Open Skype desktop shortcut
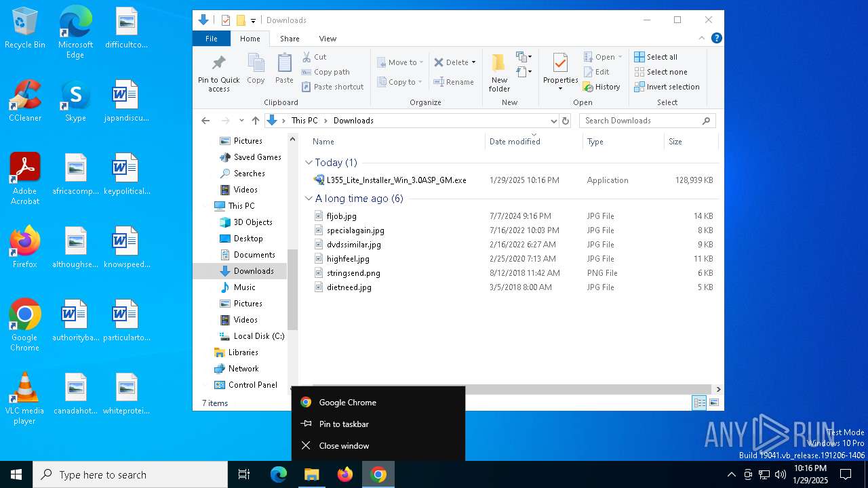868x488 pixels. pyautogui.click(x=75, y=101)
